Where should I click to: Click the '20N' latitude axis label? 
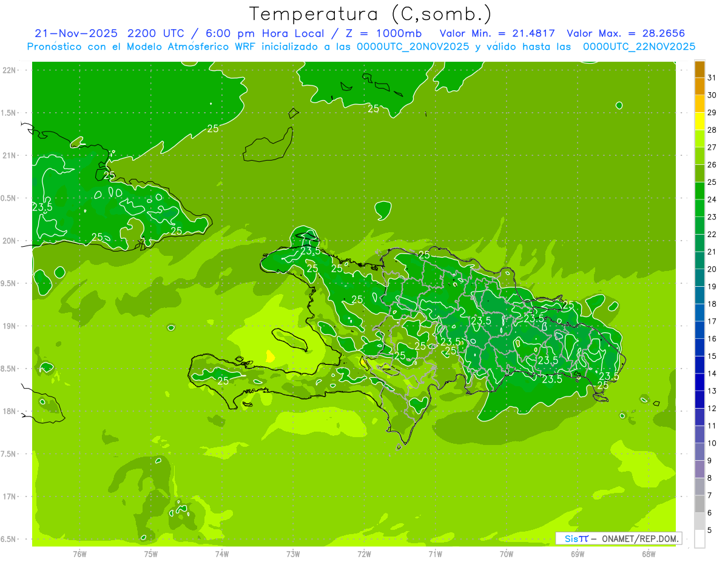(10, 241)
